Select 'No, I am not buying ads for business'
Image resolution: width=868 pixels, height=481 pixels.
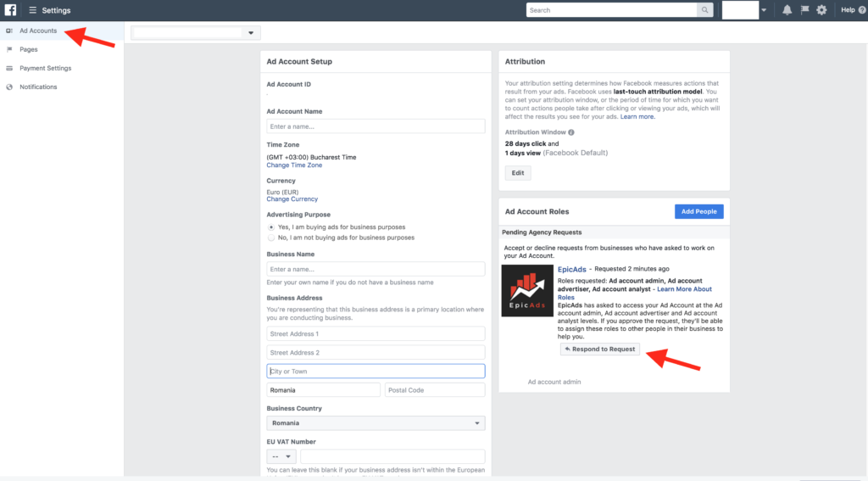tap(271, 238)
